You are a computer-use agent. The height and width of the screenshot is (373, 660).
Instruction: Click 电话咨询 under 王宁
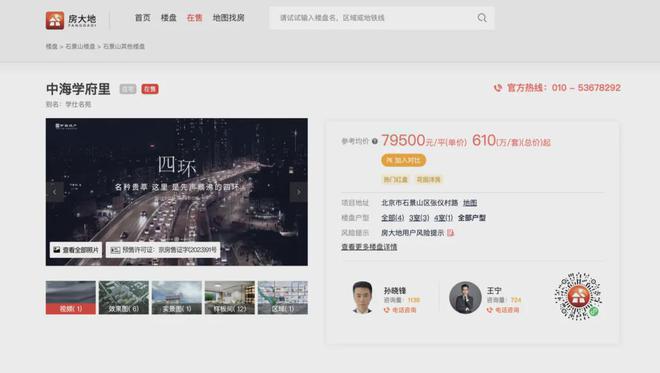(x=503, y=310)
